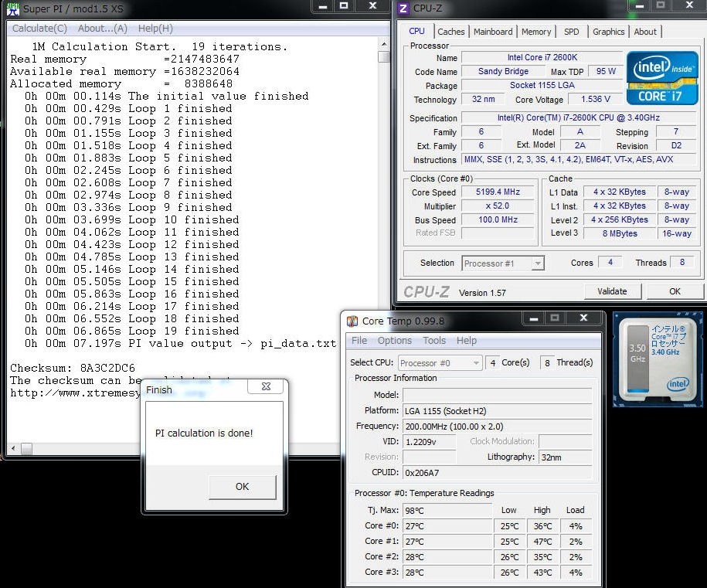The height and width of the screenshot is (588, 707).
Task: Close the CPU-Z window
Action: pyautogui.click(x=690, y=6)
